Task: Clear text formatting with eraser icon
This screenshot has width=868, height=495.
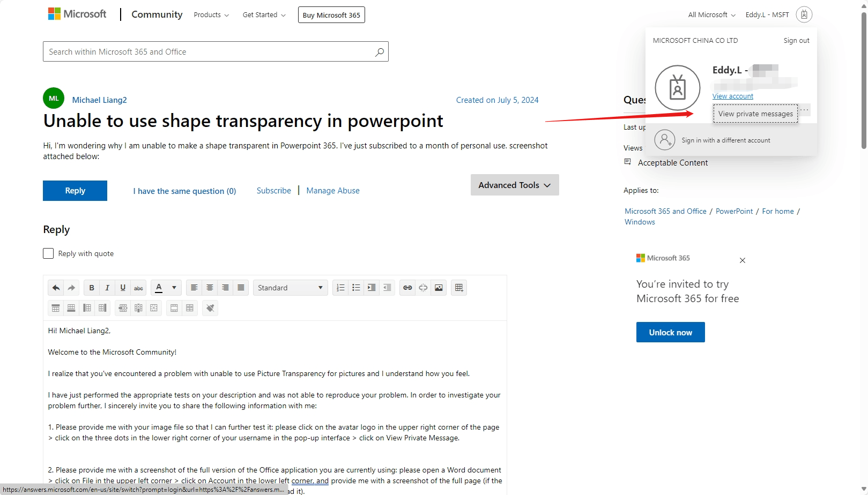Action: pyautogui.click(x=210, y=308)
